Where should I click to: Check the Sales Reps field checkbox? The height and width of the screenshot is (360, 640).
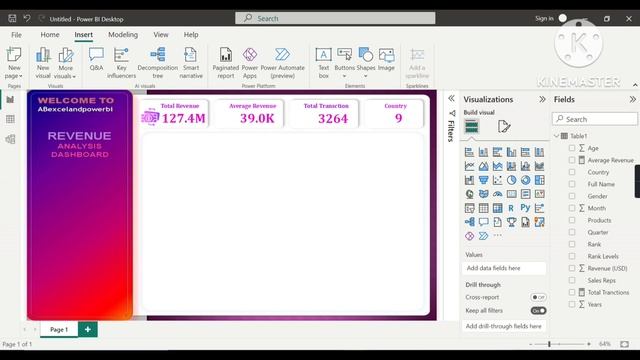[572, 280]
